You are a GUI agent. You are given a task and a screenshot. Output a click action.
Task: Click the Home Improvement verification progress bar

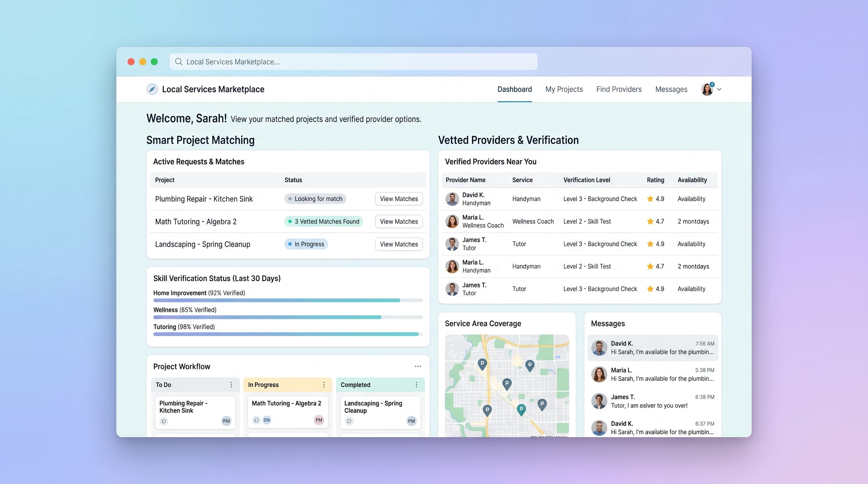[x=288, y=300]
